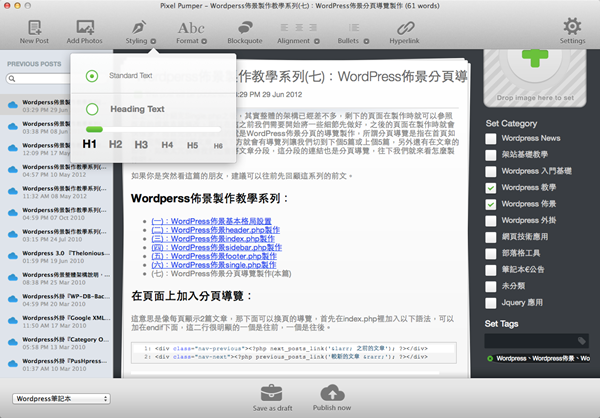Open the Styling dropdown arrow
This screenshot has height=418, width=600.
(153, 41)
